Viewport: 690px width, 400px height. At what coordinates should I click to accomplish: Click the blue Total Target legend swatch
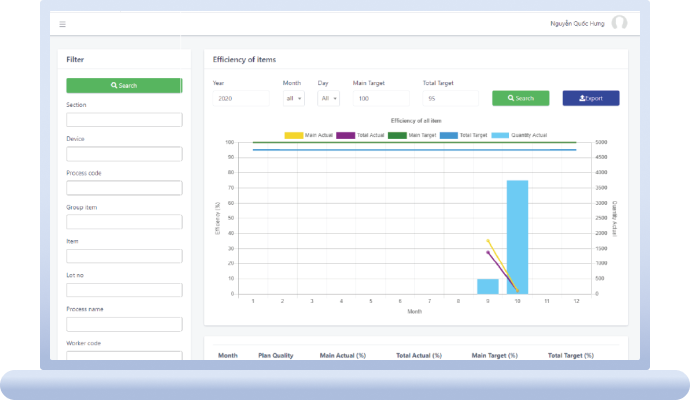[x=448, y=134]
